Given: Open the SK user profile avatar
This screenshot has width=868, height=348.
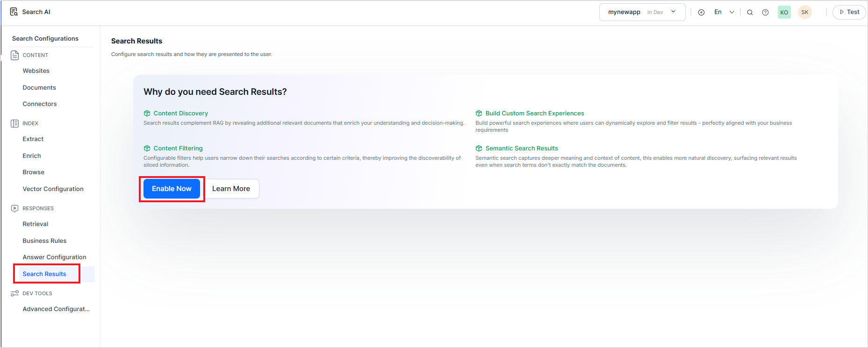Looking at the screenshot, I should pyautogui.click(x=804, y=13).
